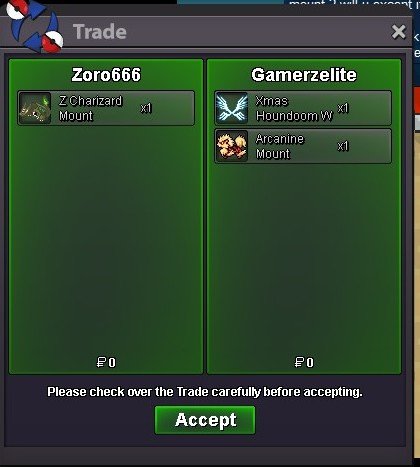The image size is (420, 467).
Task: Select the Arcanine Mount item row
Action: click(303, 146)
